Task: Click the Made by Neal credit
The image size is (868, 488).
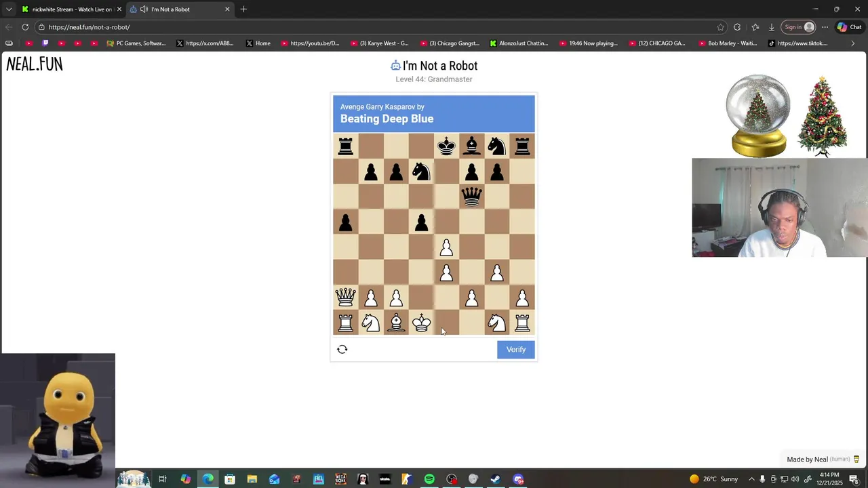Action: (823, 460)
